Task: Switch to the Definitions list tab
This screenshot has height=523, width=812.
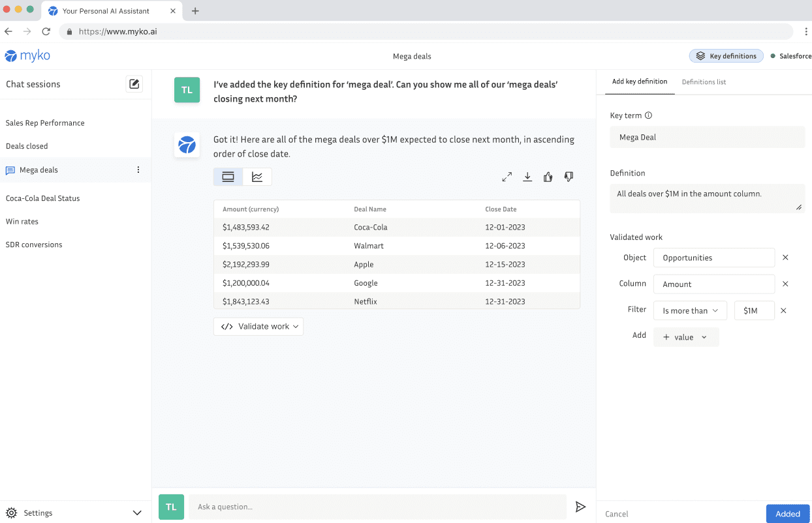Action: tap(704, 82)
